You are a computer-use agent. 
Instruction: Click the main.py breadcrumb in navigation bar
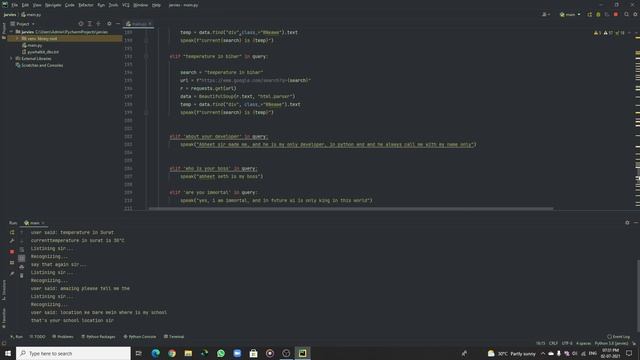click(31, 15)
